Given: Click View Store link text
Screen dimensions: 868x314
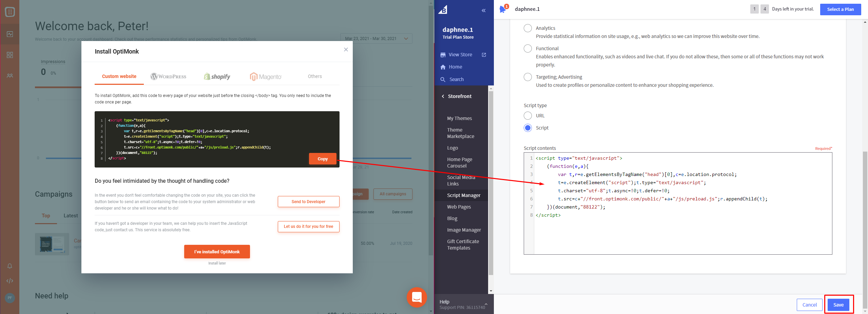Looking at the screenshot, I should coord(460,55).
